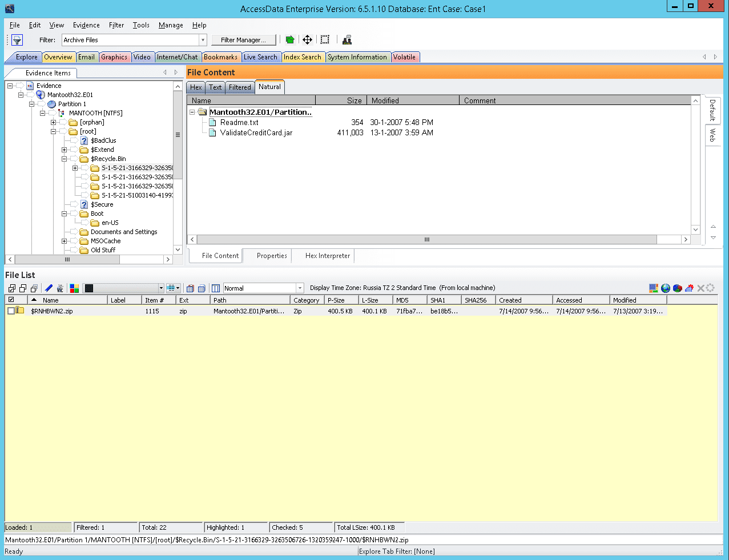729x560 pixels.
Task: Click the blue globe icon in File List
Action: [666, 288]
